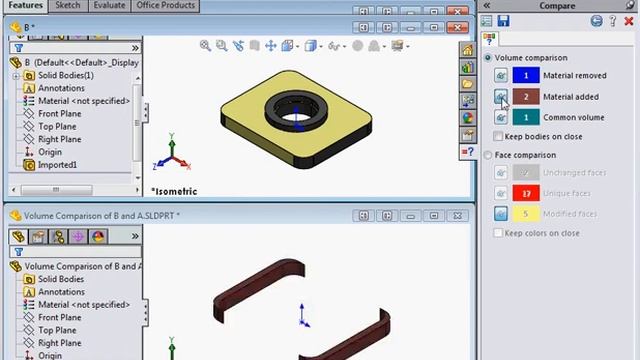Expand hidden tabs chevron in lower window tree
Viewport: 640px width, 360px height.
(135, 236)
